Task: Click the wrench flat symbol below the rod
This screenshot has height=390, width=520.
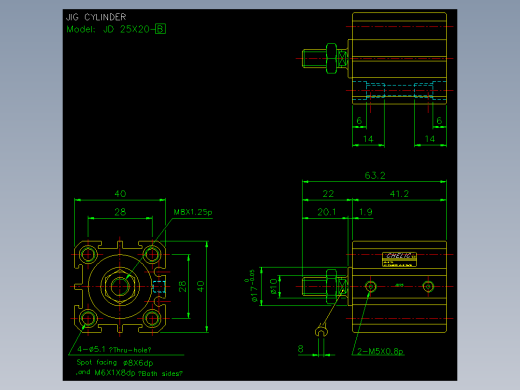Action: [321, 331]
